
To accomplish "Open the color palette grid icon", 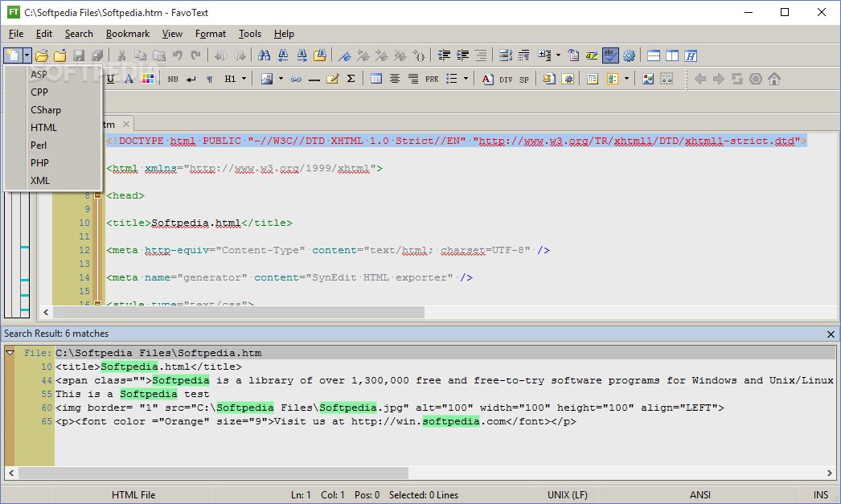I will click(148, 79).
